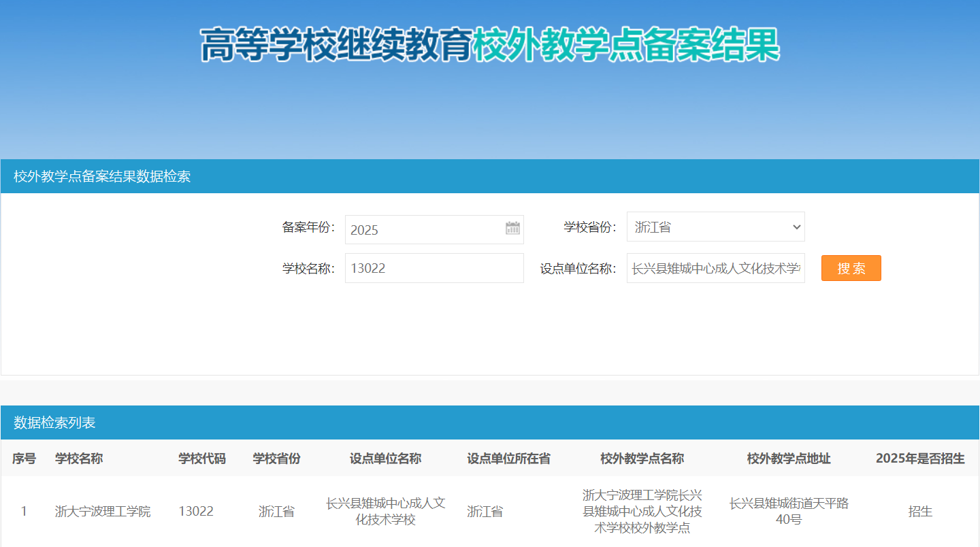
Task: Click the 设点单位名称 search input field
Action: click(x=715, y=268)
